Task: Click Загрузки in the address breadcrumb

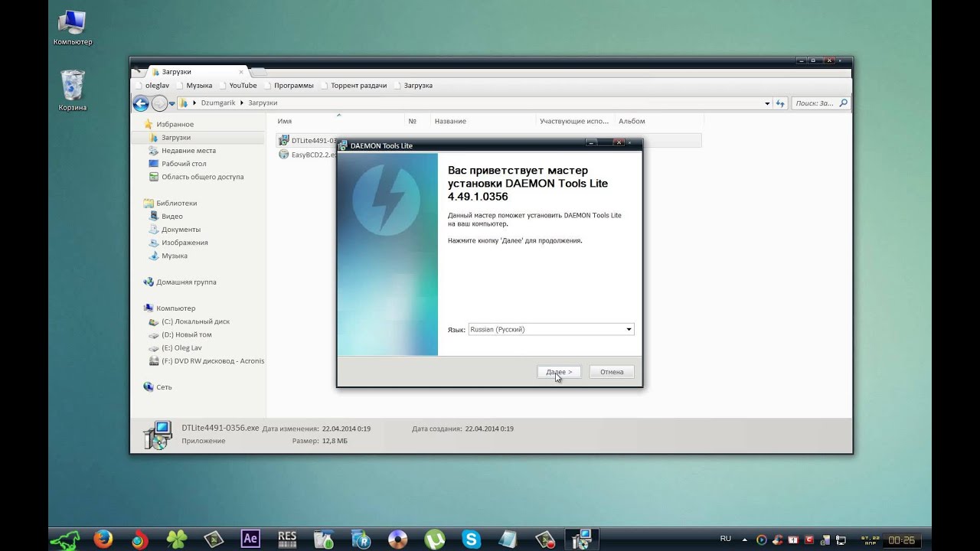Action: (x=263, y=103)
